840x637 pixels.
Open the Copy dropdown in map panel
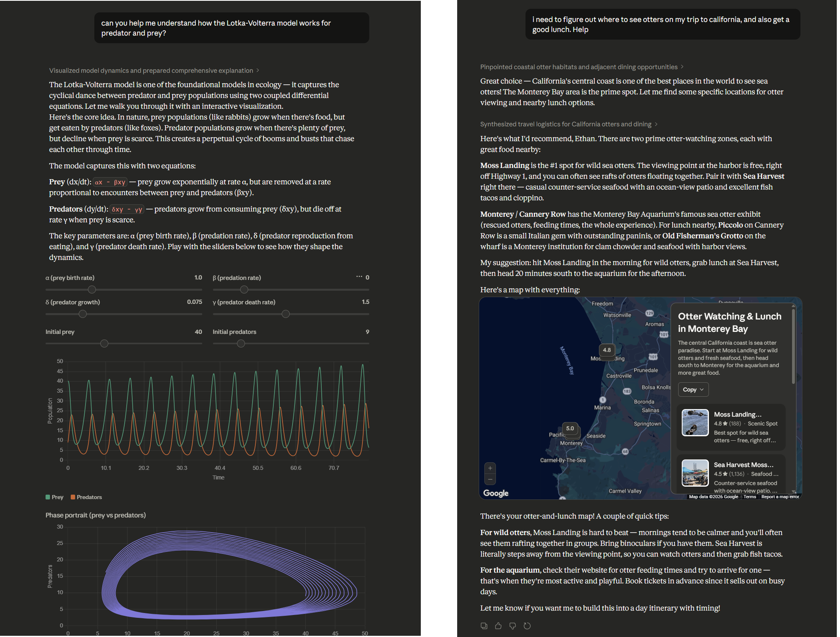pos(693,389)
